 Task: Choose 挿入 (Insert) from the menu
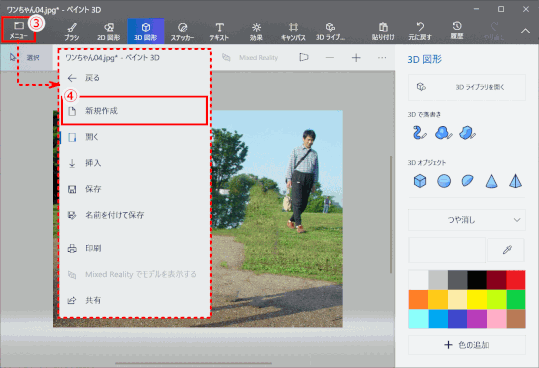[x=134, y=163]
